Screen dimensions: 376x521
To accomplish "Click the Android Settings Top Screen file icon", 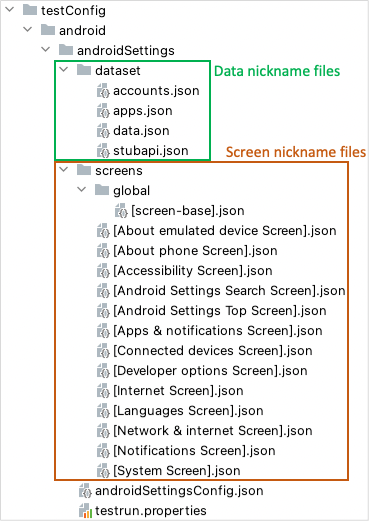I will click(x=103, y=311).
